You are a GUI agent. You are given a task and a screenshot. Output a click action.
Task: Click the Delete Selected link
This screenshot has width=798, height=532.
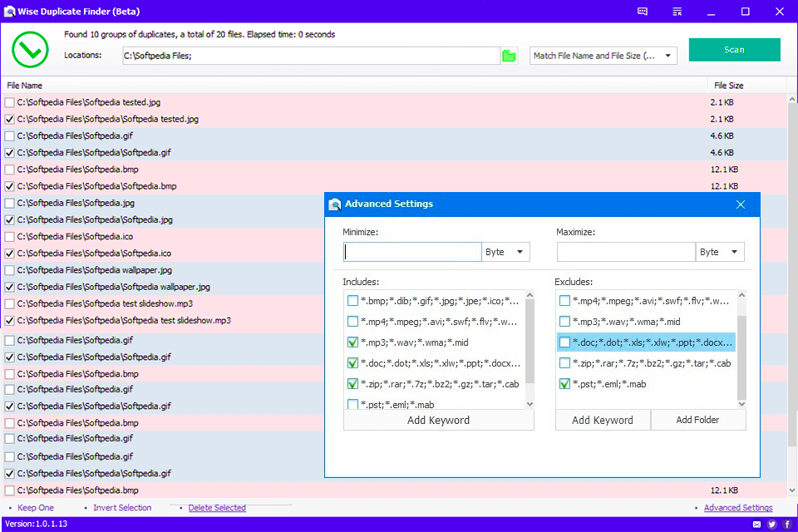tap(219, 507)
